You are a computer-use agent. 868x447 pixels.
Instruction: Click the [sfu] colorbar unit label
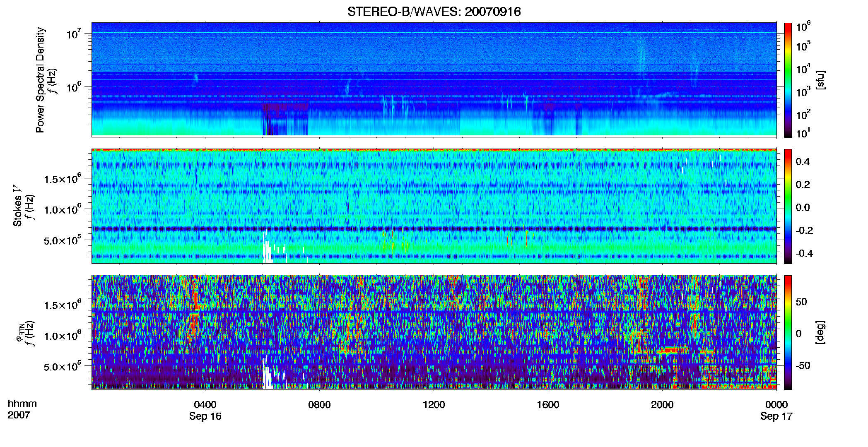click(820, 80)
